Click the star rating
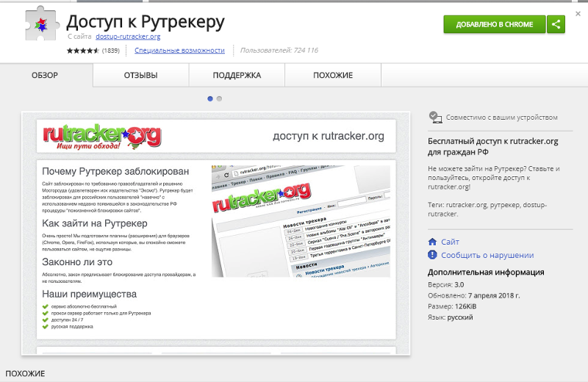This screenshot has height=382, width=588. [x=83, y=51]
